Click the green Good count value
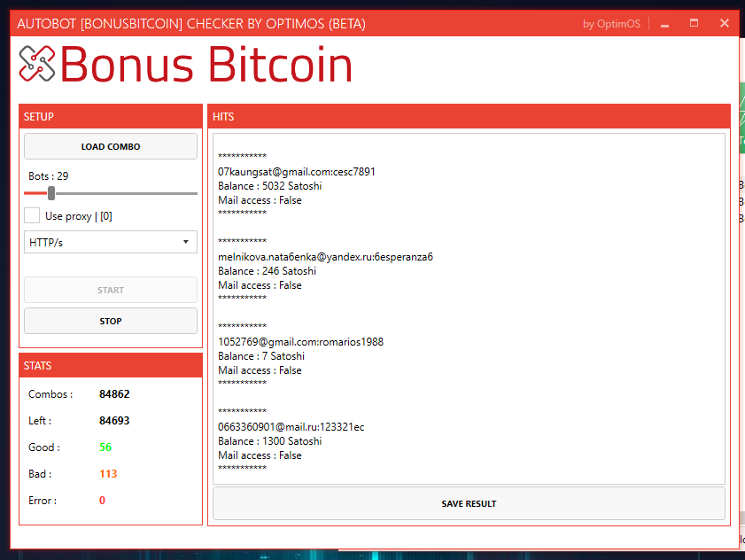Viewport: 745px width, 560px height. pyautogui.click(x=105, y=447)
